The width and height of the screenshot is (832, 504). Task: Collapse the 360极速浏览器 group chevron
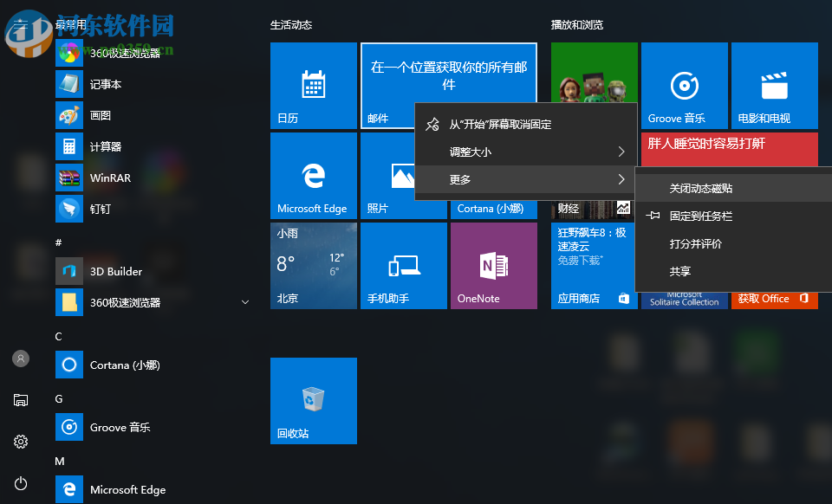245,302
